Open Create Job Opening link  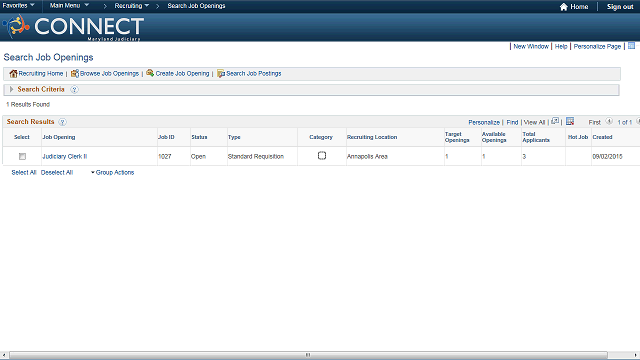(182, 73)
